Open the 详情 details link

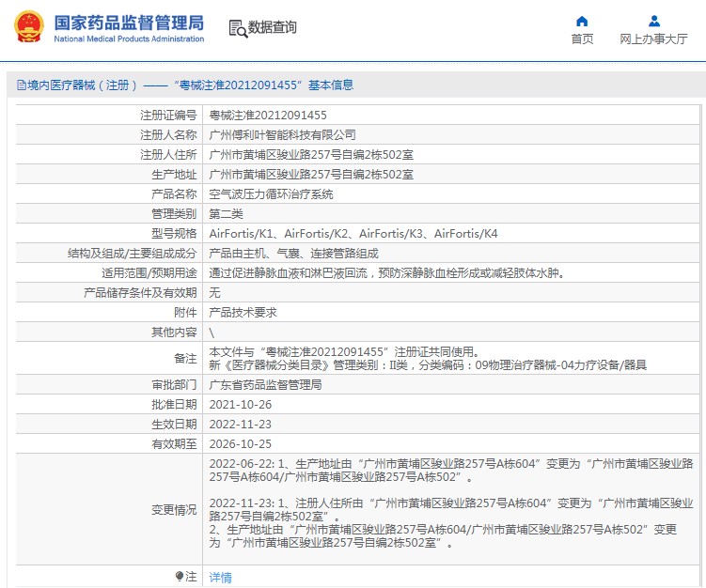221,578
